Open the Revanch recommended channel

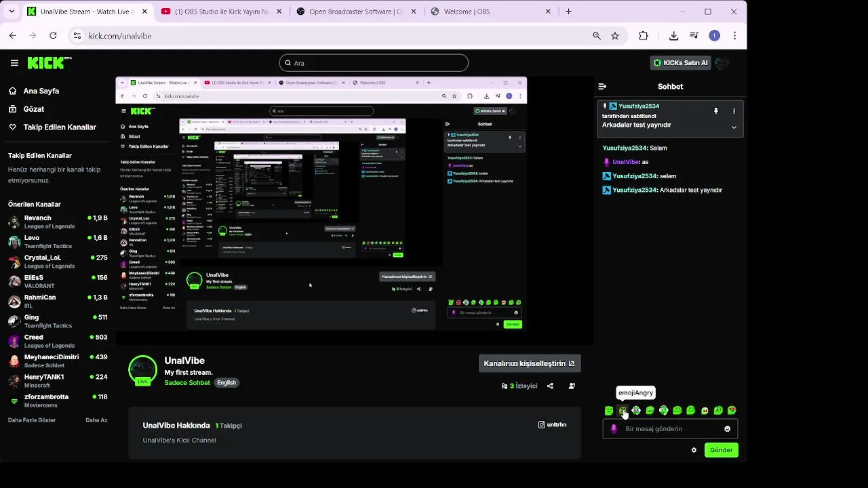58,222
